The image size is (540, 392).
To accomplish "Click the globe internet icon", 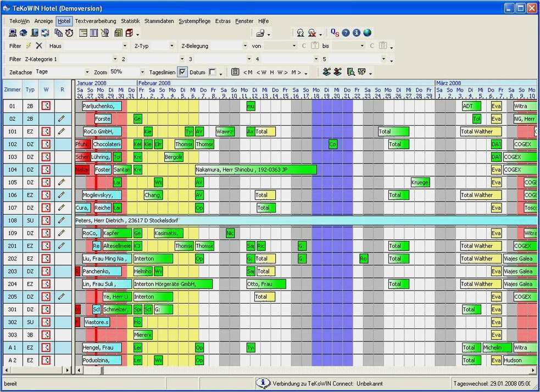I will pos(367,32).
